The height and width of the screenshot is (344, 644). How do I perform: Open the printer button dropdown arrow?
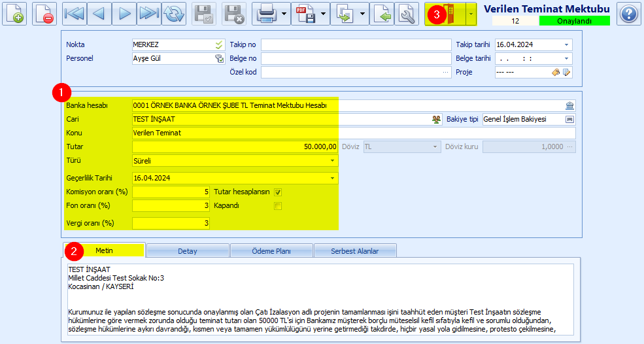pos(284,14)
